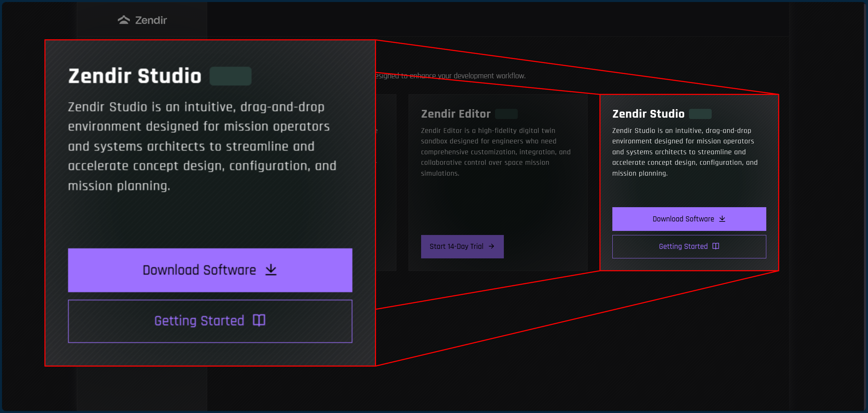Click green badge beside small Studio title

[700, 114]
